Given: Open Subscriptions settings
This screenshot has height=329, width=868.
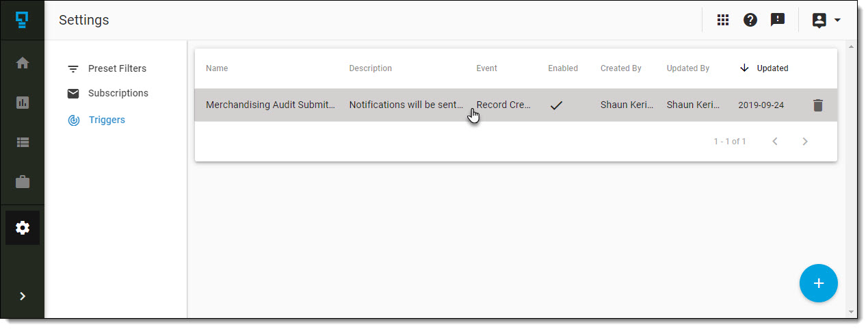Looking at the screenshot, I should (118, 93).
